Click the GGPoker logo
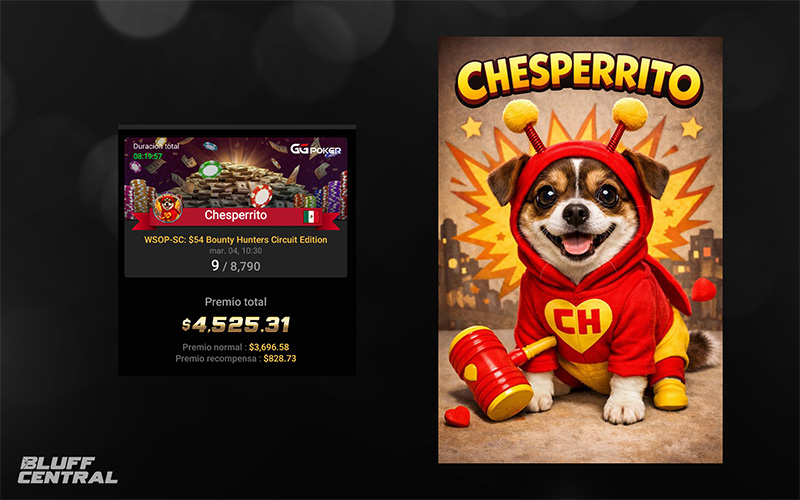The height and width of the screenshot is (500, 800). pyautogui.click(x=316, y=149)
